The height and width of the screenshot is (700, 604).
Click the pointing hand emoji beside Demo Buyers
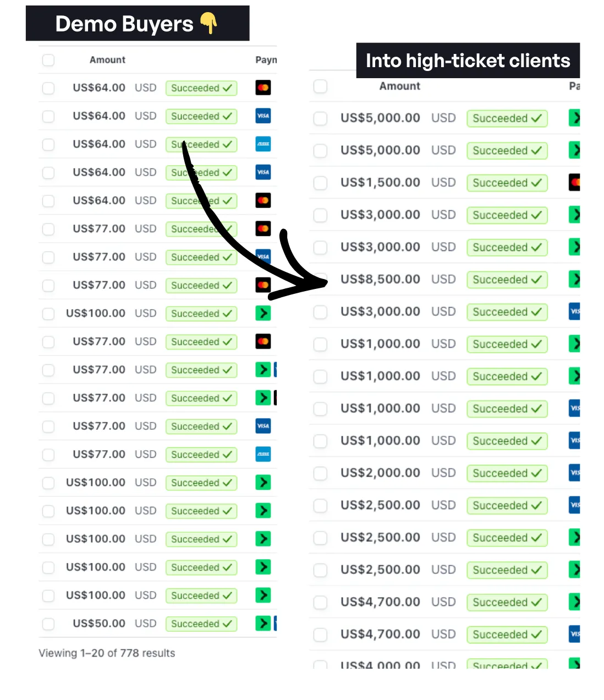click(209, 24)
